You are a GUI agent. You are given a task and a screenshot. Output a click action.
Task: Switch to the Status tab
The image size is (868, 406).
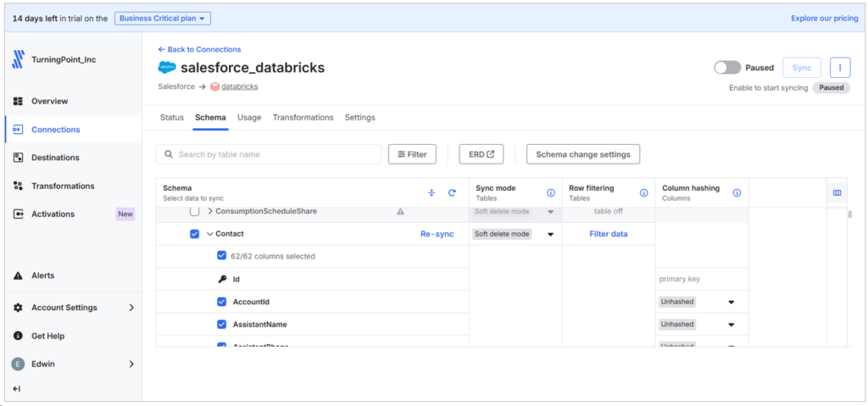pos(171,118)
